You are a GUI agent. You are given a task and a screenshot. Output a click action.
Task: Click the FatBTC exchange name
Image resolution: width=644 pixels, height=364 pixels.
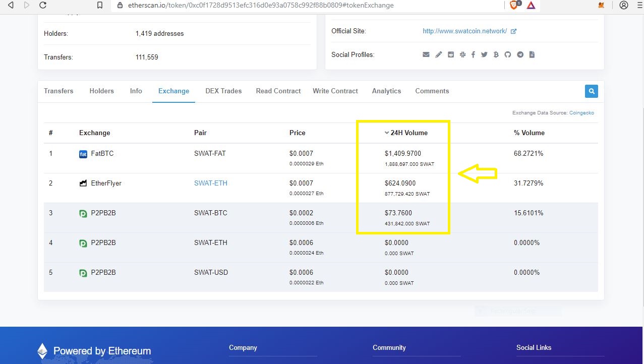[102, 153]
